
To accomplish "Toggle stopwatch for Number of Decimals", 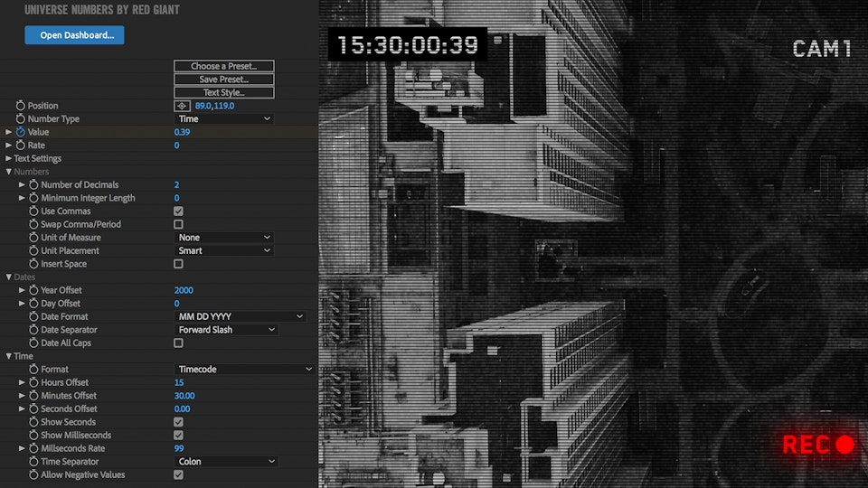I will point(33,185).
